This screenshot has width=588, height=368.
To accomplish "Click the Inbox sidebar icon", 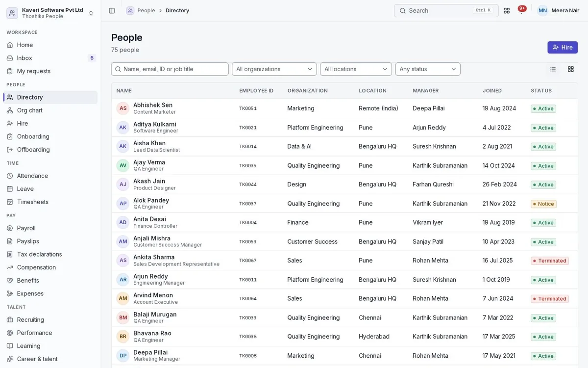I will click(10, 58).
